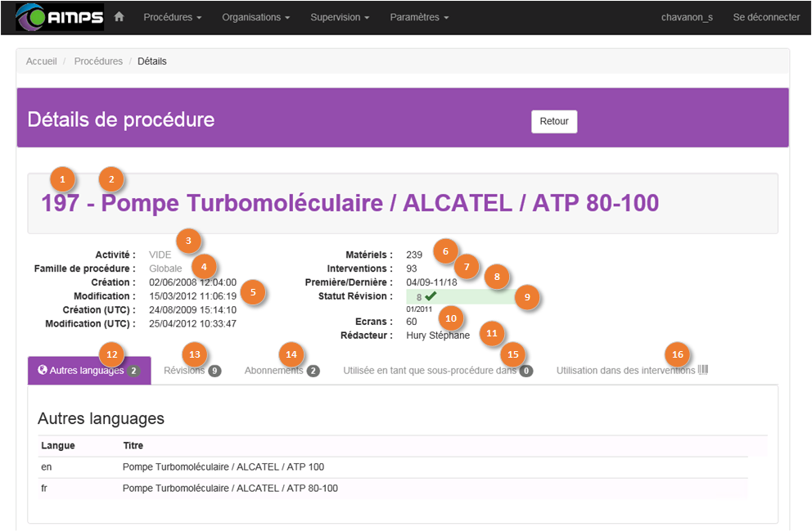The width and height of the screenshot is (812, 532).
Task: Click title Pompe Turbomoléculaire / ALCATEL / ATP 100
Action: 223,467
